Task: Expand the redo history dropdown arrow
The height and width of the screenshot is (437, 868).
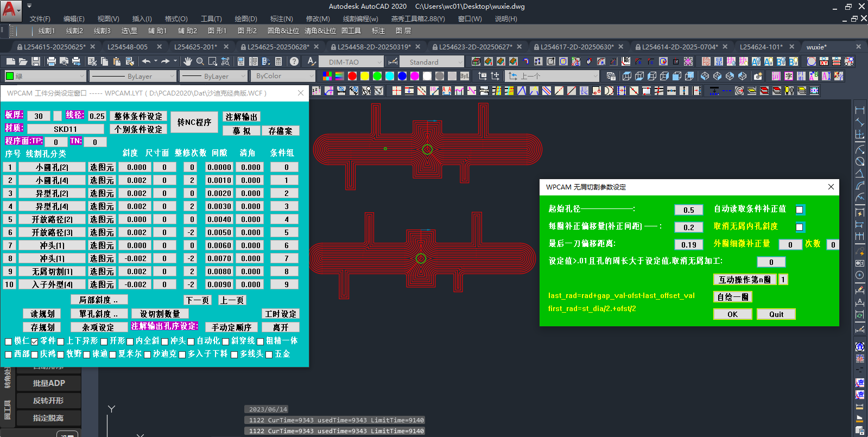Action: click(x=175, y=61)
